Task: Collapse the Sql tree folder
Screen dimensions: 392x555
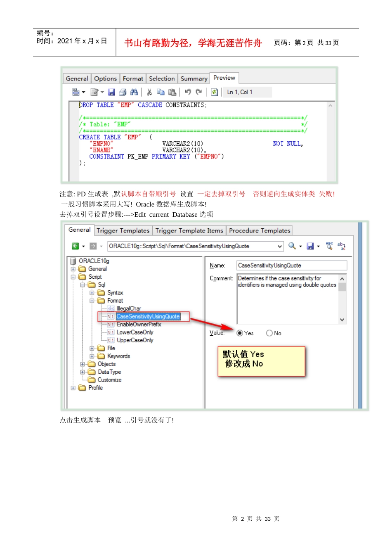Action: point(83,285)
